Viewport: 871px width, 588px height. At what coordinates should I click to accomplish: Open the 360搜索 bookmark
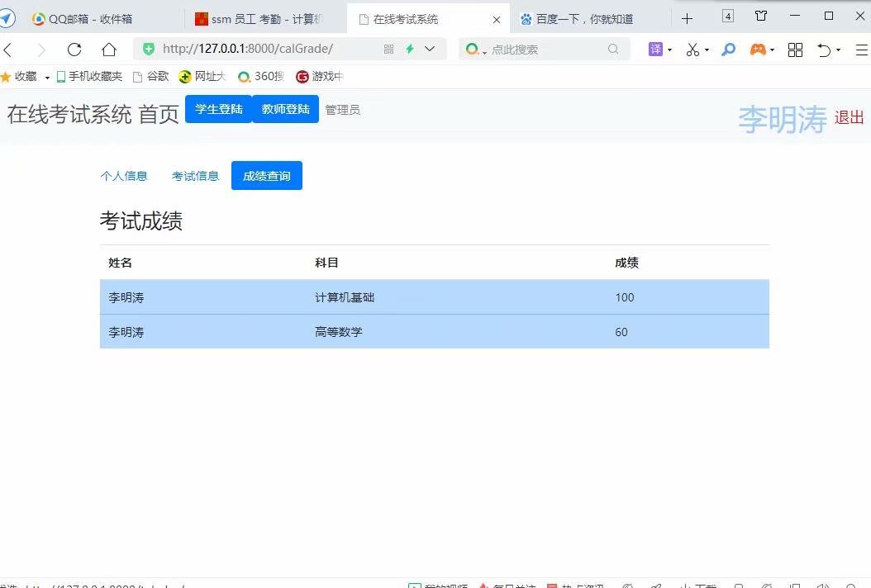tap(260, 77)
